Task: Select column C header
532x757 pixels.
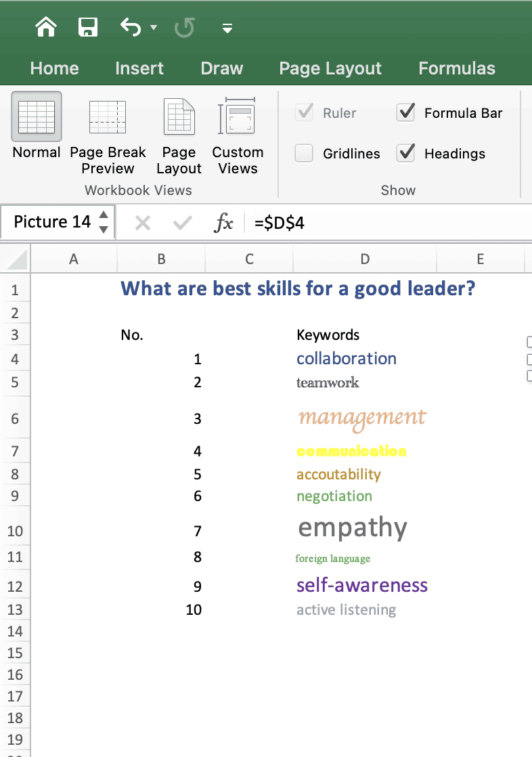Action: click(249, 259)
